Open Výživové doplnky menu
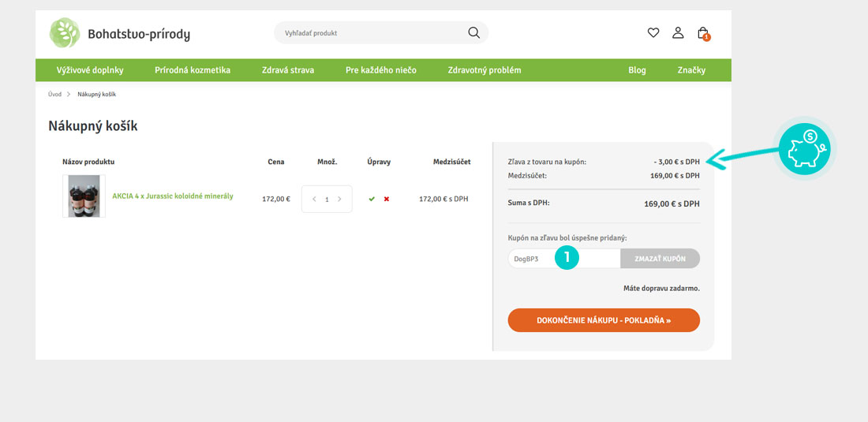 click(90, 70)
